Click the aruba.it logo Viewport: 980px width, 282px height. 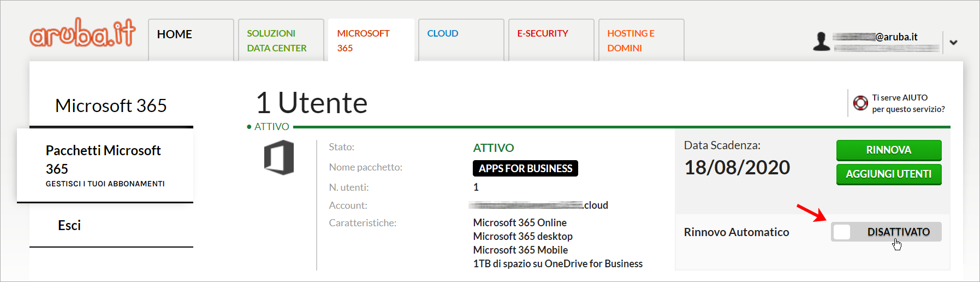point(82,33)
